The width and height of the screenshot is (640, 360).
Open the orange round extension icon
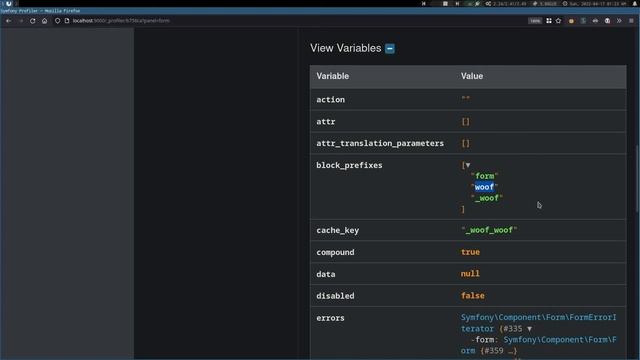pos(571,21)
